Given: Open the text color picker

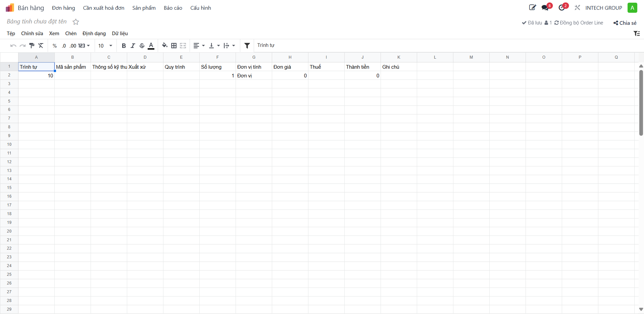Looking at the screenshot, I should tap(151, 46).
